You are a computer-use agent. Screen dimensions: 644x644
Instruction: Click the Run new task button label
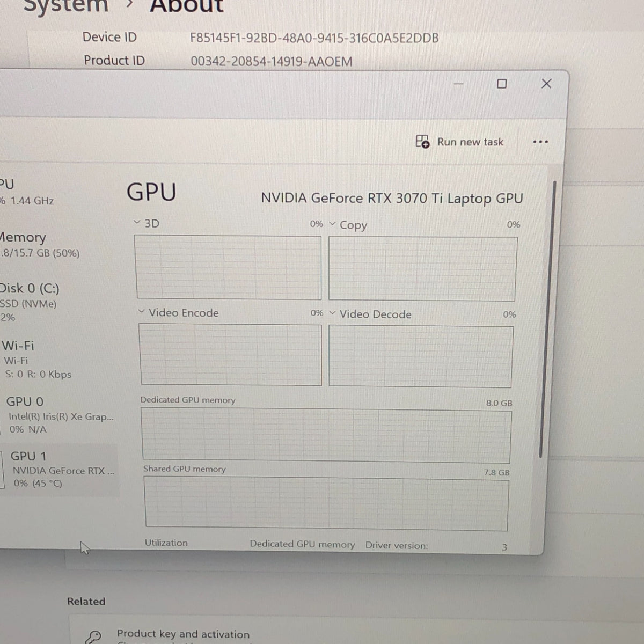(470, 142)
